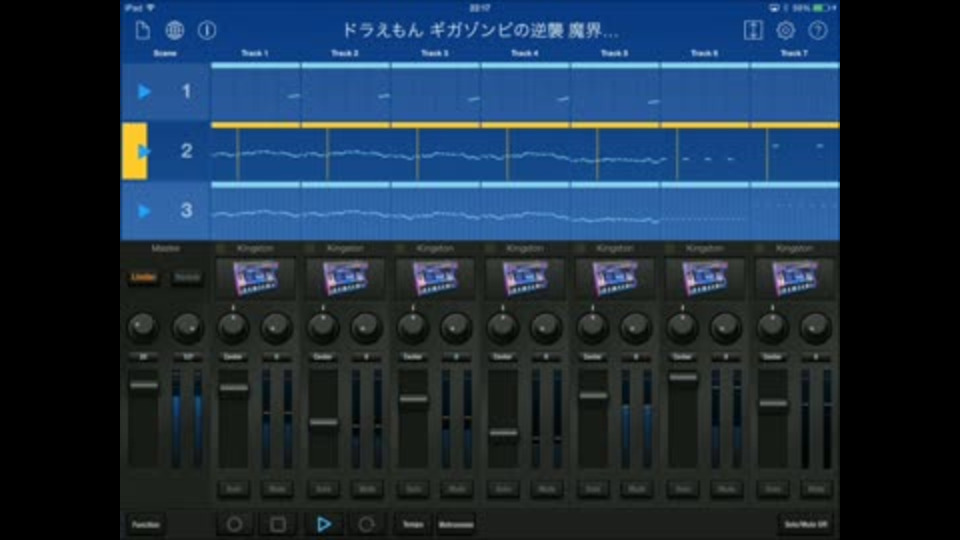Select the Track 1 column header
The width and height of the screenshot is (960, 540).
coord(255,53)
